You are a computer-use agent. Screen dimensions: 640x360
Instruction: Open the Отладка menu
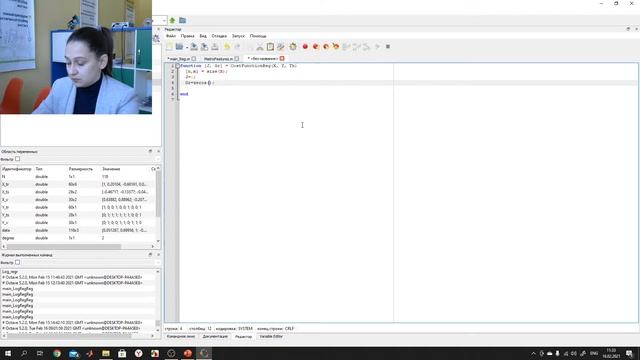click(x=219, y=36)
